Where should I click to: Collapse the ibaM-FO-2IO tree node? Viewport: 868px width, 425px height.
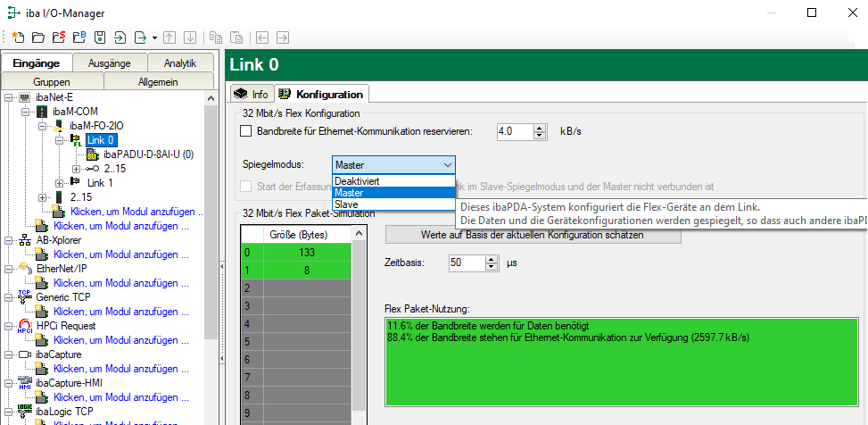point(42,126)
